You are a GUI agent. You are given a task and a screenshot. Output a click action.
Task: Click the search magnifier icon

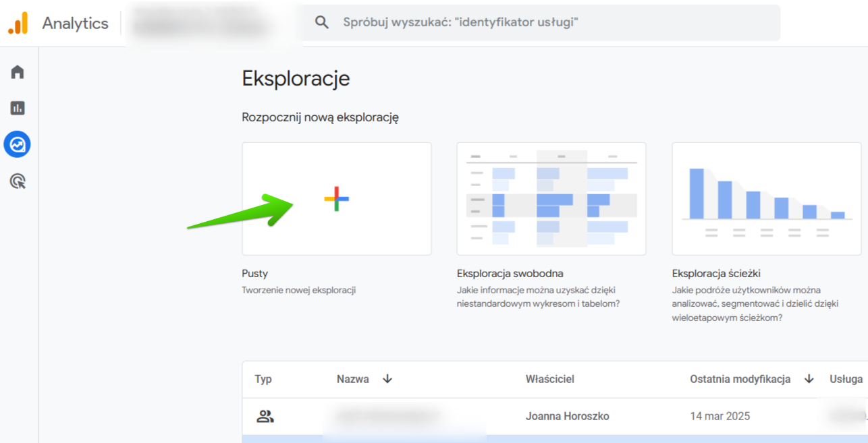(322, 22)
